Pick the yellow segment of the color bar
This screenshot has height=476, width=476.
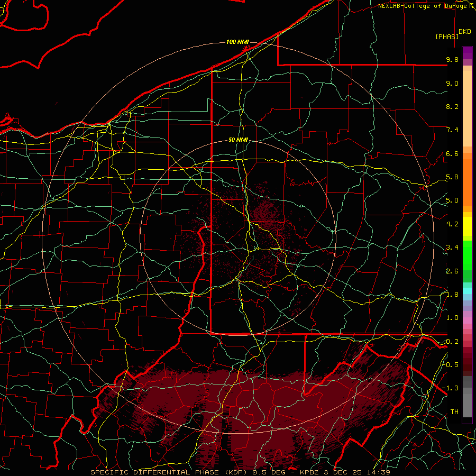coord(467,226)
